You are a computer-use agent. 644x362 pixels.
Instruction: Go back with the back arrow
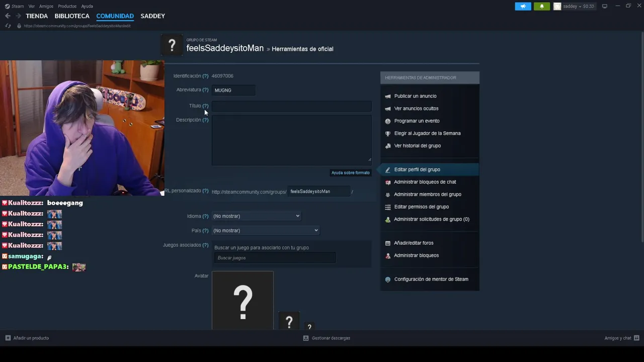click(x=8, y=16)
